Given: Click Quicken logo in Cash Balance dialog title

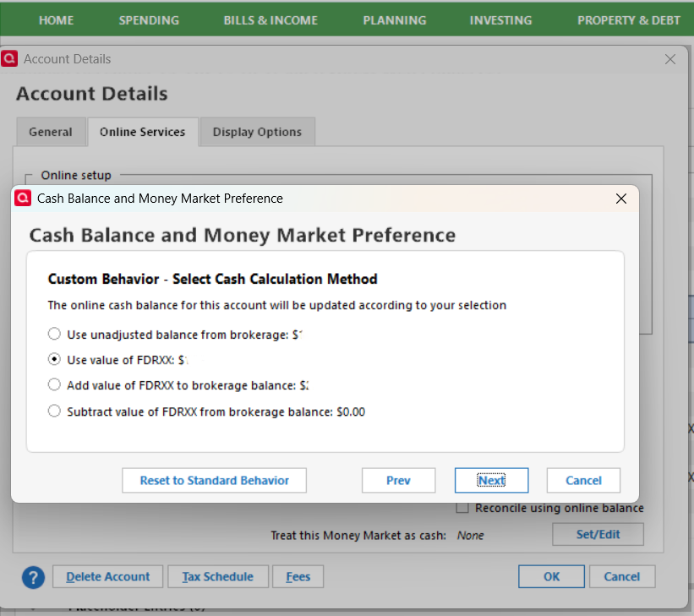Looking at the screenshot, I should pyautogui.click(x=23, y=198).
